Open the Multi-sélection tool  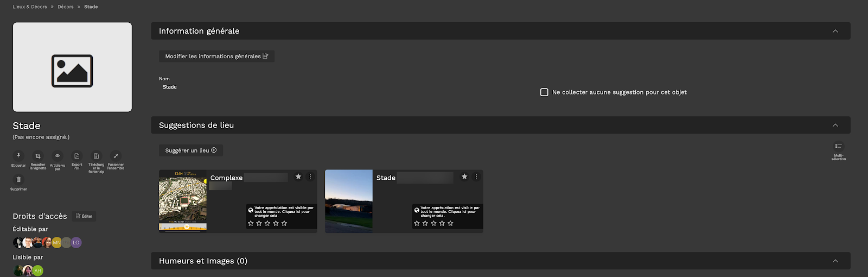pyautogui.click(x=838, y=147)
